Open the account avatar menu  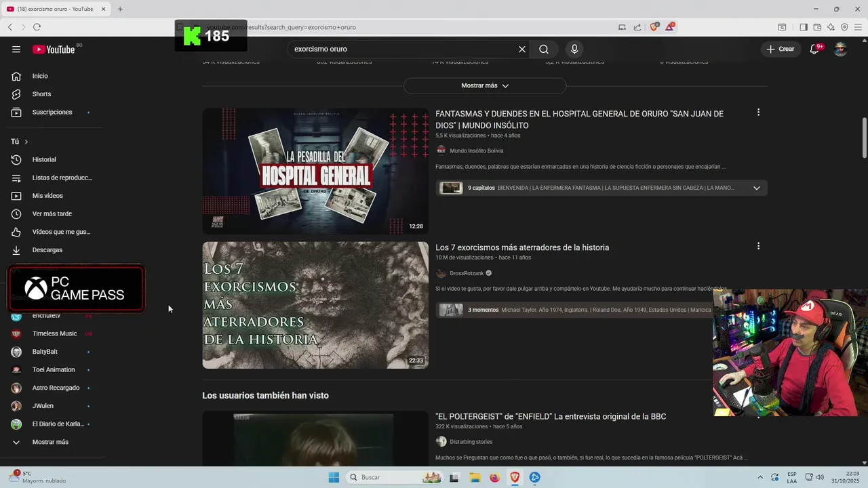pyautogui.click(x=840, y=49)
